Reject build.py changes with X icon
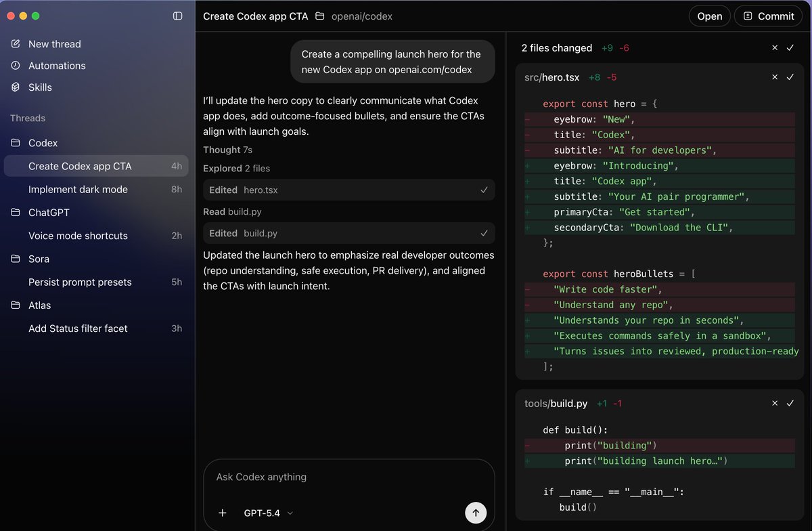 (x=775, y=403)
